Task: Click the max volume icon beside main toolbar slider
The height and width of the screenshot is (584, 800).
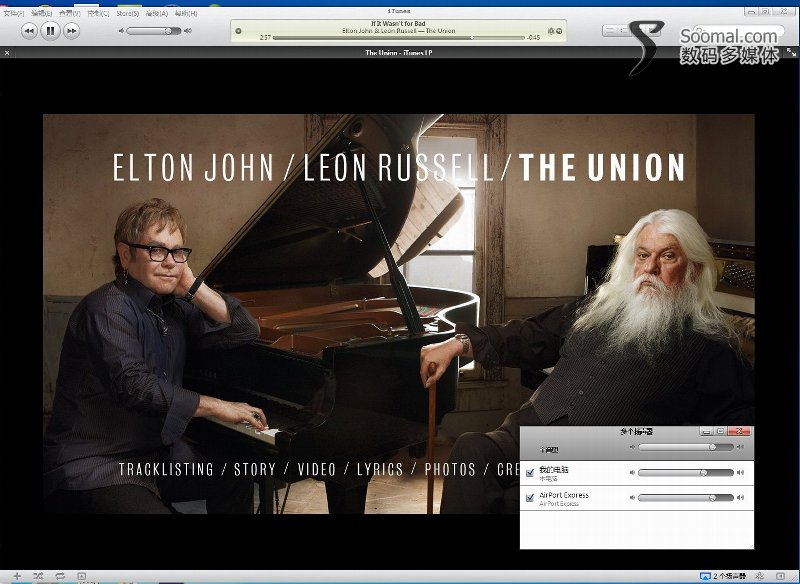Action: pos(188,31)
